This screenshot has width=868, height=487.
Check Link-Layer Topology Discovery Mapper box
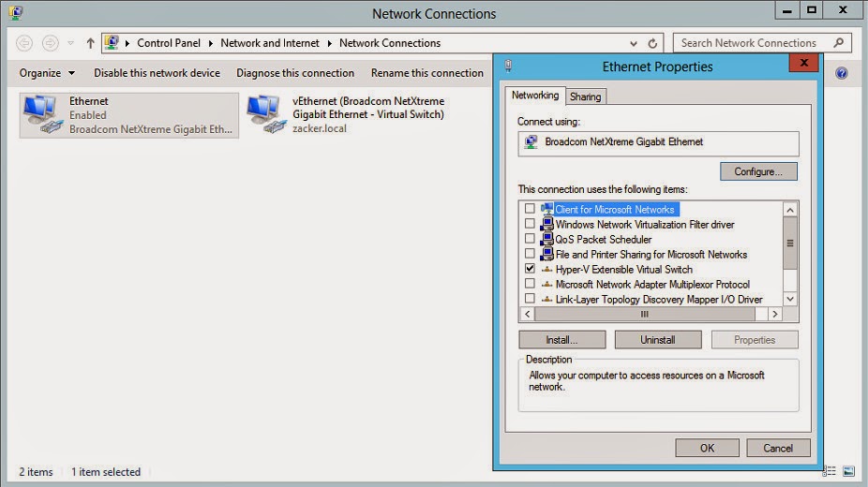click(x=530, y=298)
